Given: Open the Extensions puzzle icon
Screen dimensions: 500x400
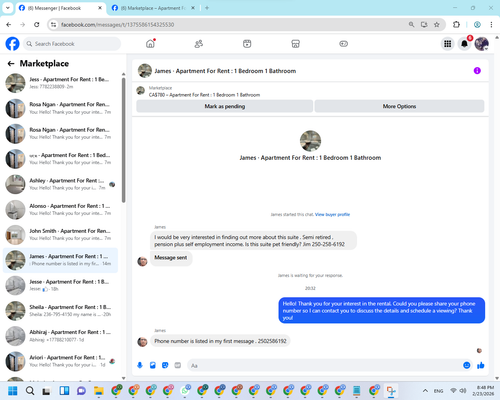Looking at the screenshot, I should pos(456,24).
